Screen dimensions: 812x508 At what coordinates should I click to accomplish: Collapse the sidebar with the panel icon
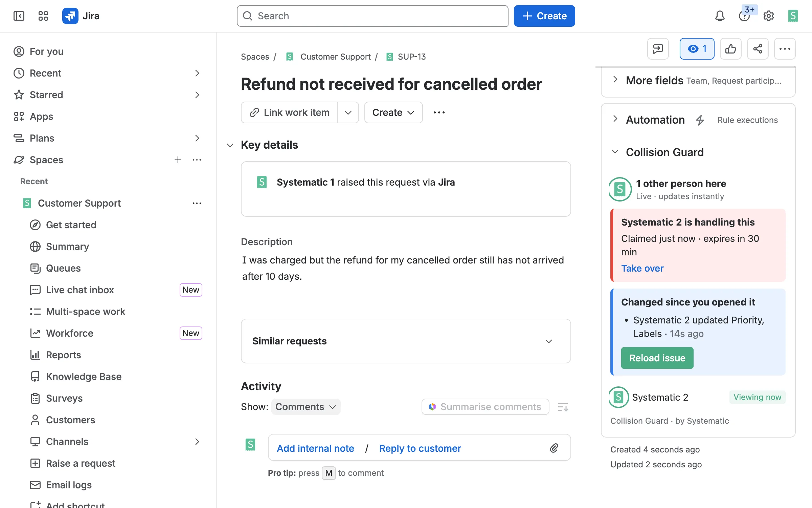[x=19, y=16]
